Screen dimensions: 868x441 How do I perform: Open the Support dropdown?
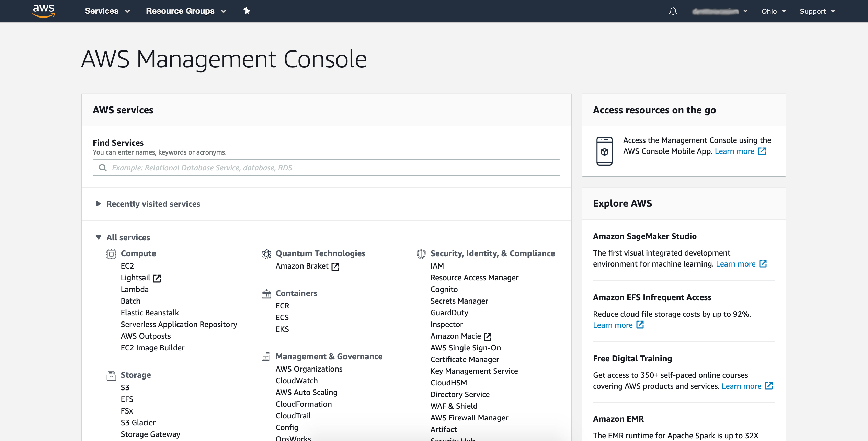click(x=816, y=11)
